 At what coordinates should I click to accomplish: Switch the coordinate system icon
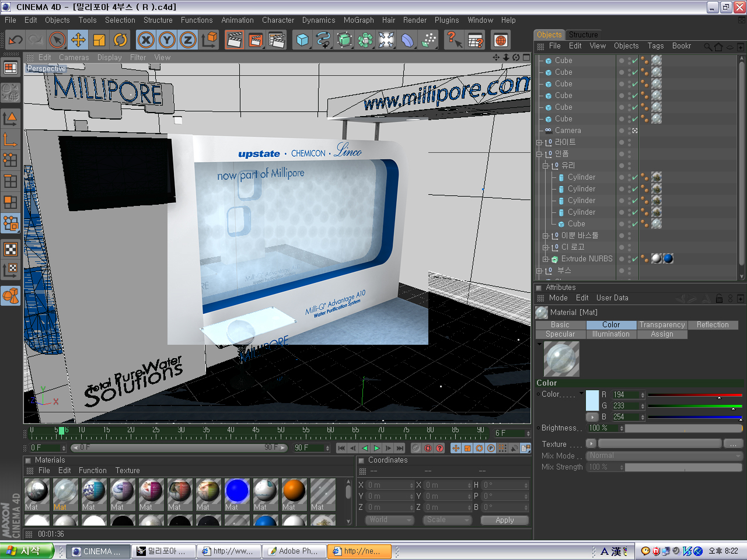(x=209, y=40)
